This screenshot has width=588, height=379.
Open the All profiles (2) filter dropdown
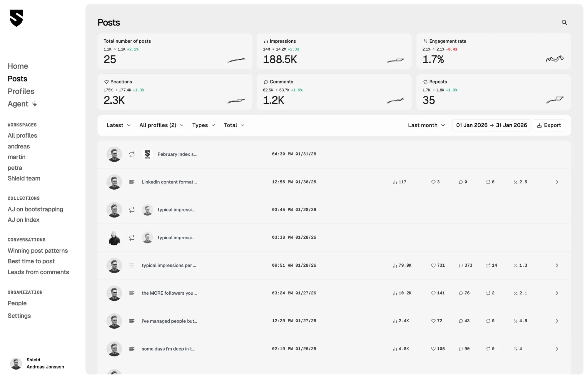click(161, 125)
